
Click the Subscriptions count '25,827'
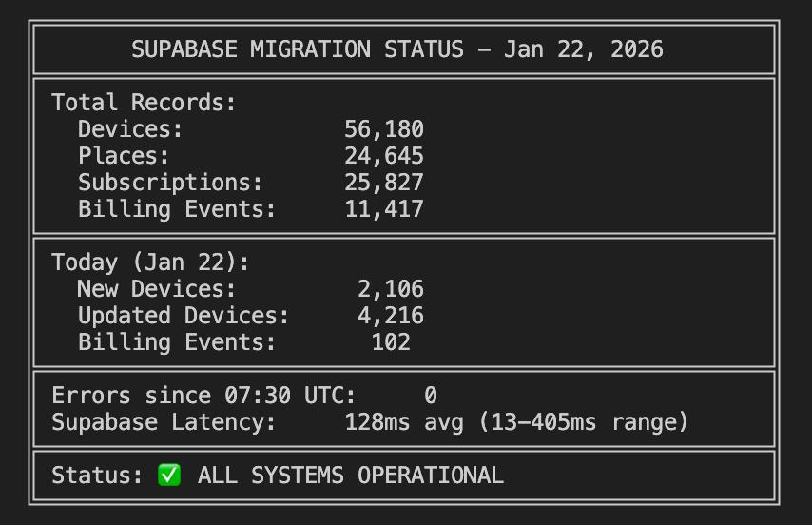point(384,183)
